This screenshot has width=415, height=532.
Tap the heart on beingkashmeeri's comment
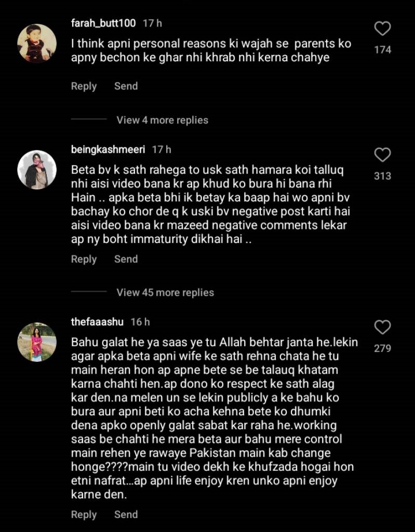(382, 155)
